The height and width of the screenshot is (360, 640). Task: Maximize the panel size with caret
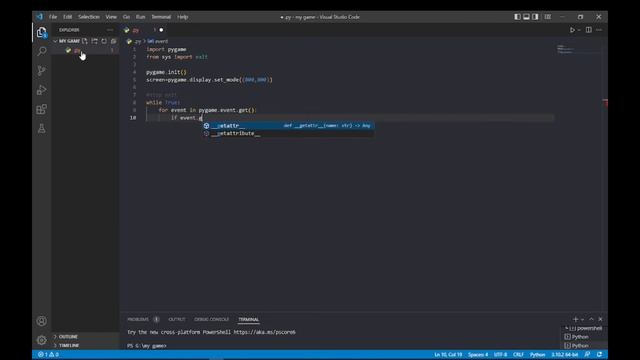click(x=591, y=319)
